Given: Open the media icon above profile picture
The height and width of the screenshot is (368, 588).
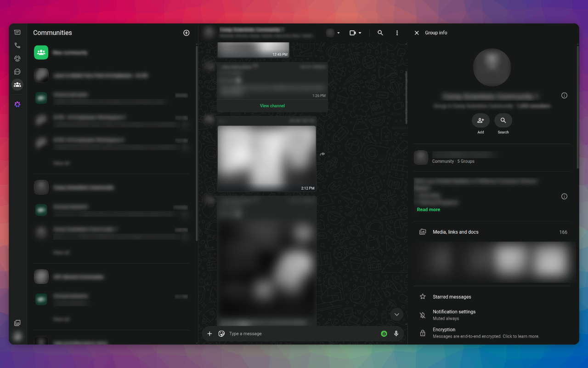Looking at the screenshot, I should click(17, 323).
